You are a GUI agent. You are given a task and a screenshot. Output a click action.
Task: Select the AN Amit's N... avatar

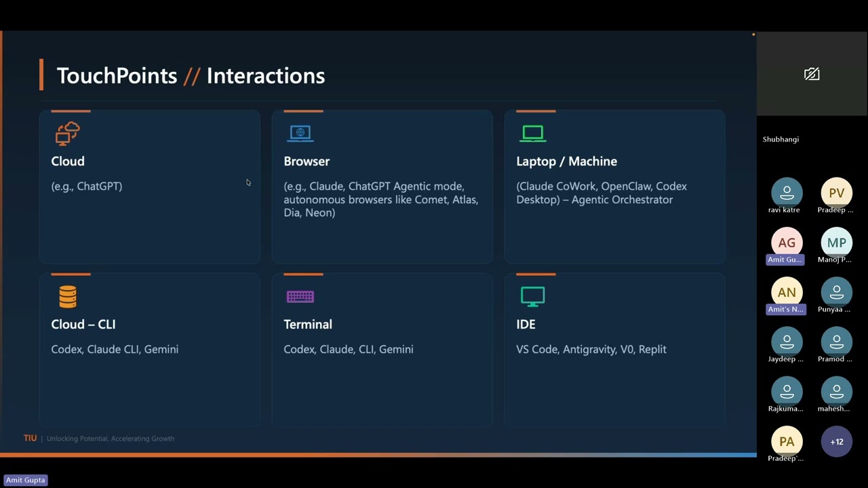(787, 292)
